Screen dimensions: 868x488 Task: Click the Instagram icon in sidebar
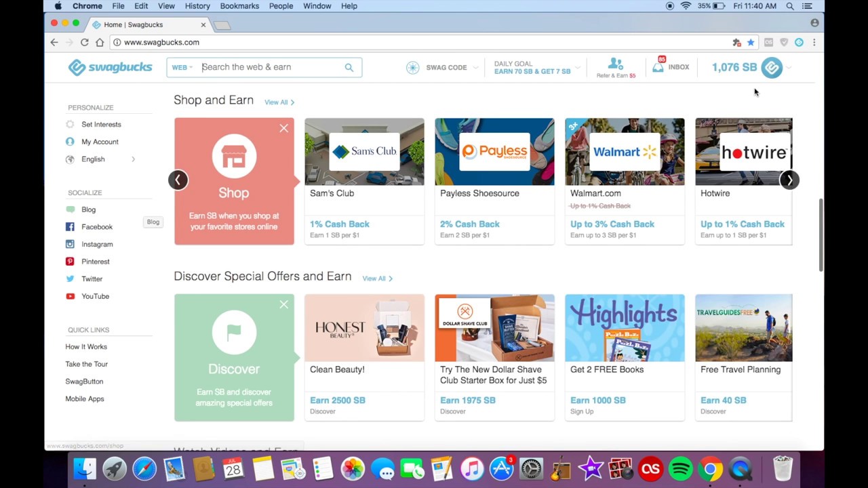(x=70, y=244)
